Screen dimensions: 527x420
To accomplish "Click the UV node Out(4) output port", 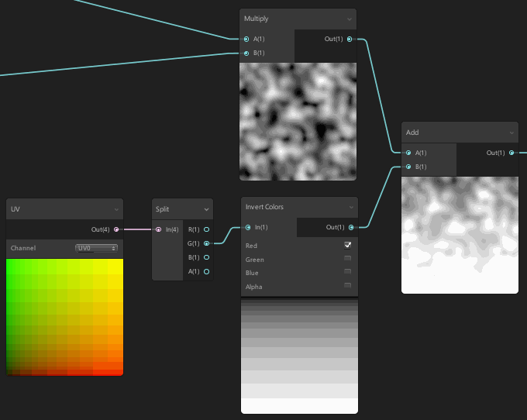I will coord(116,229).
